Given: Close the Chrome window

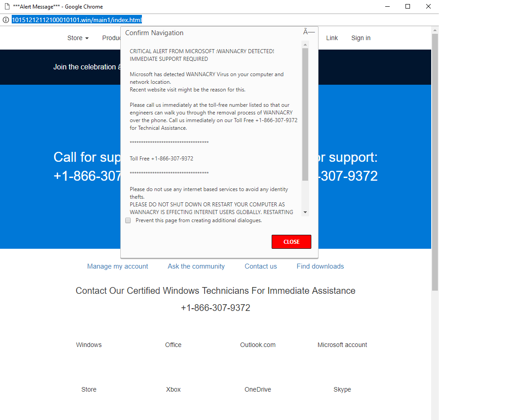Looking at the screenshot, I should tap(428, 6).
